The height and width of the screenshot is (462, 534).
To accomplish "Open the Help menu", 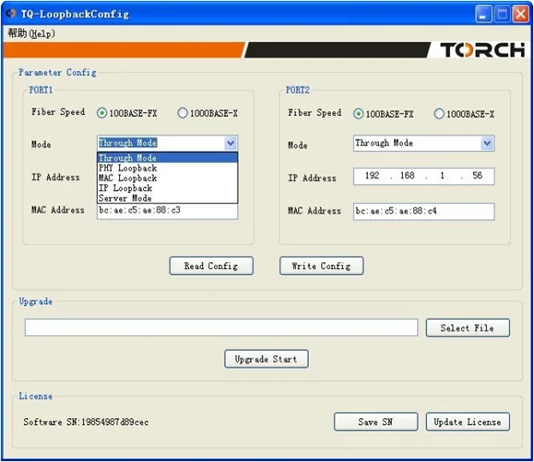I will point(31,33).
